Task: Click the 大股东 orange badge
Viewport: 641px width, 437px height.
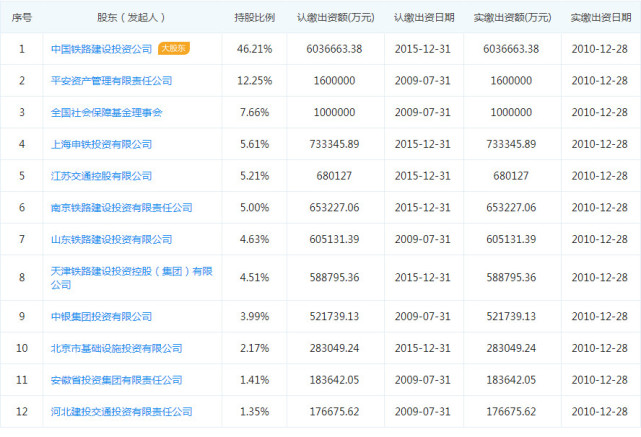Action: click(174, 48)
